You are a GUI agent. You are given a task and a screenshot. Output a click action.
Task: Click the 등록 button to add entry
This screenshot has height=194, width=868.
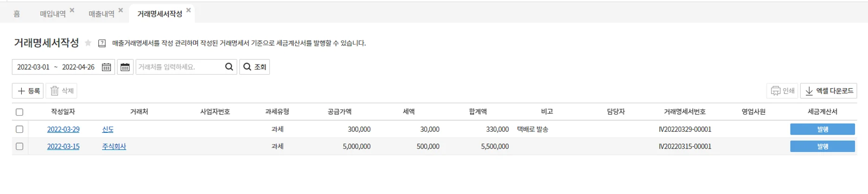click(x=28, y=91)
